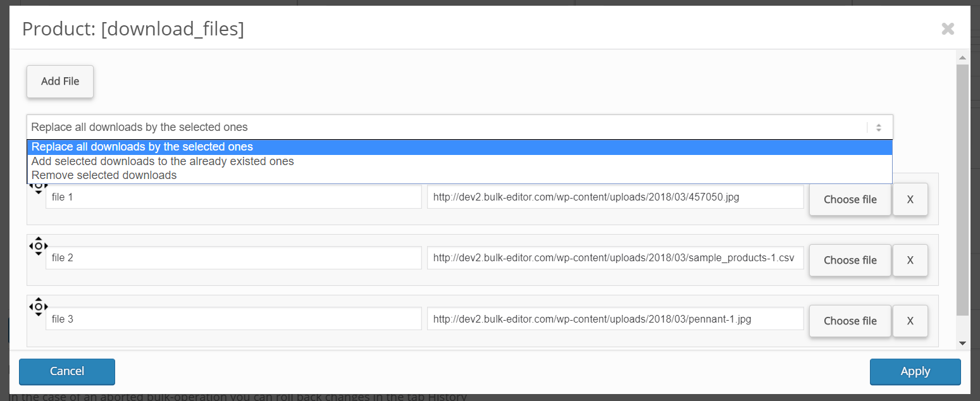Apply the download file changes

point(915,371)
